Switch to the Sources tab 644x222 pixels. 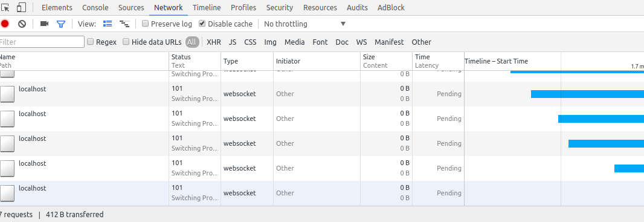coord(131,7)
